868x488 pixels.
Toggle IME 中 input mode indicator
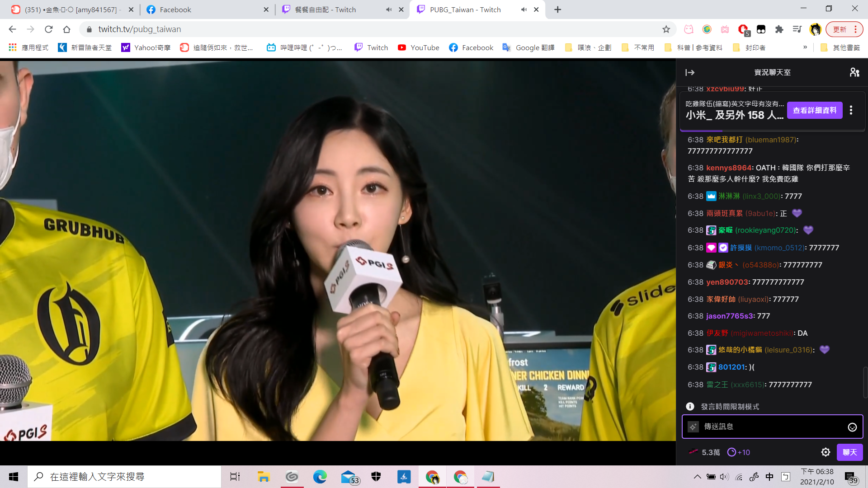[x=769, y=477]
